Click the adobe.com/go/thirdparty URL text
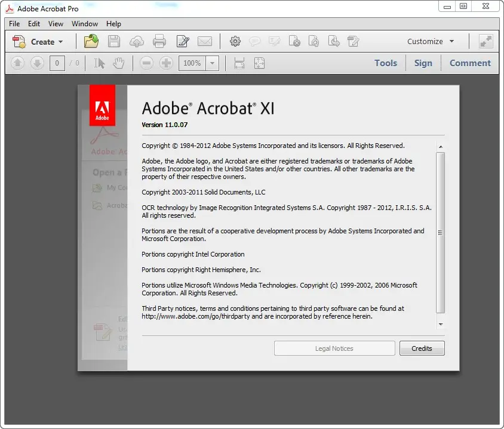Screen dimensions: 504x429 coord(196,316)
